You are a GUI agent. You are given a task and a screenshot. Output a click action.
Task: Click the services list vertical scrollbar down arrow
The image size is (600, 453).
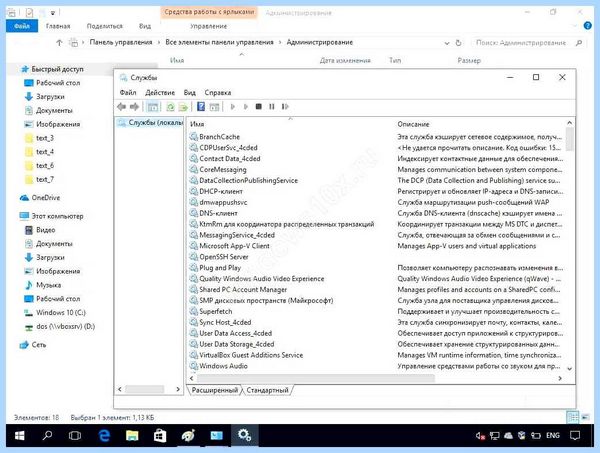569,369
